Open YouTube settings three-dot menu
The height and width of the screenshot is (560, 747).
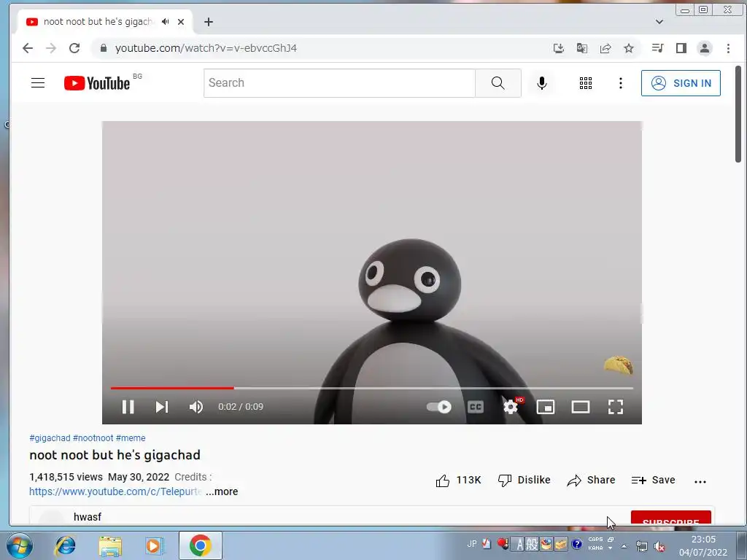click(x=620, y=83)
